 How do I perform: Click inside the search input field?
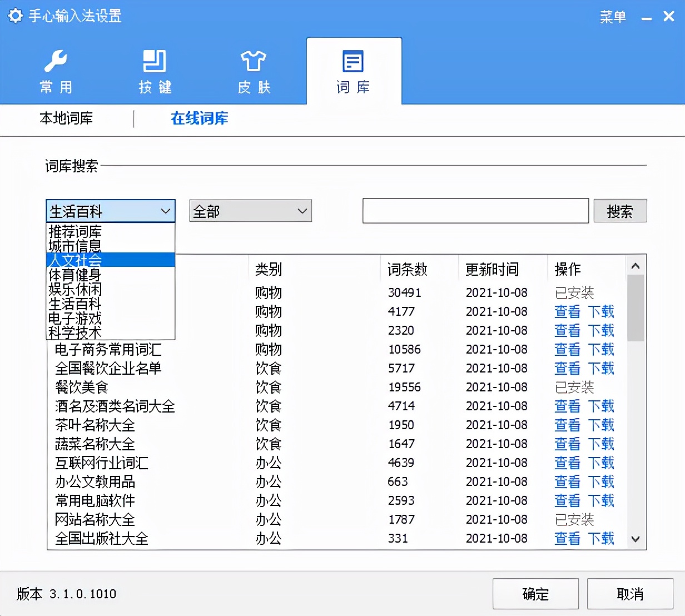(x=475, y=211)
